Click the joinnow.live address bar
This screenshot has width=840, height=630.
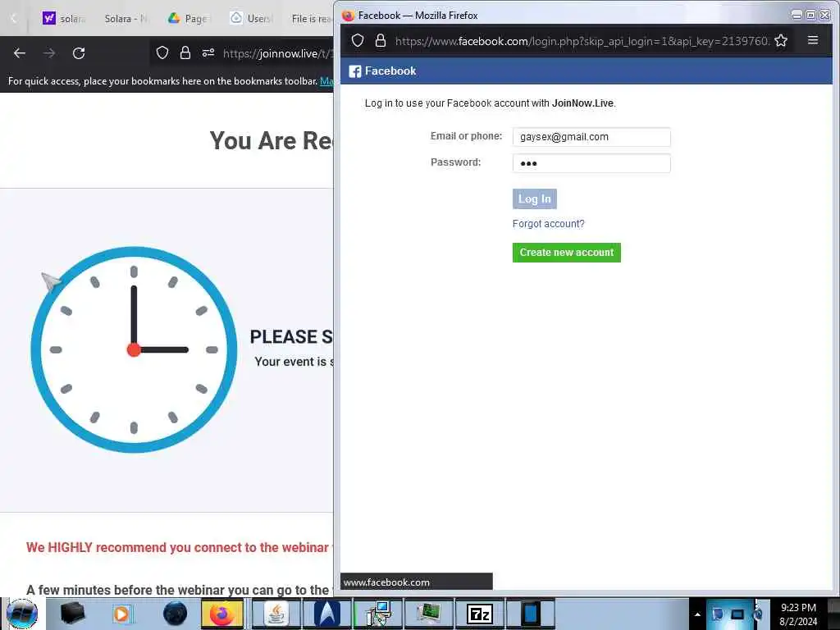[277, 53]
